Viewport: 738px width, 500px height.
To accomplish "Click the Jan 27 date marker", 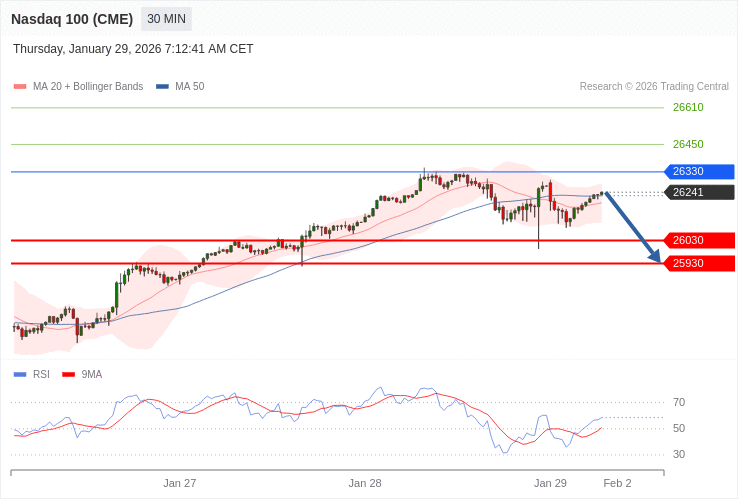I will pyautogui.click(x=180, y=483).
